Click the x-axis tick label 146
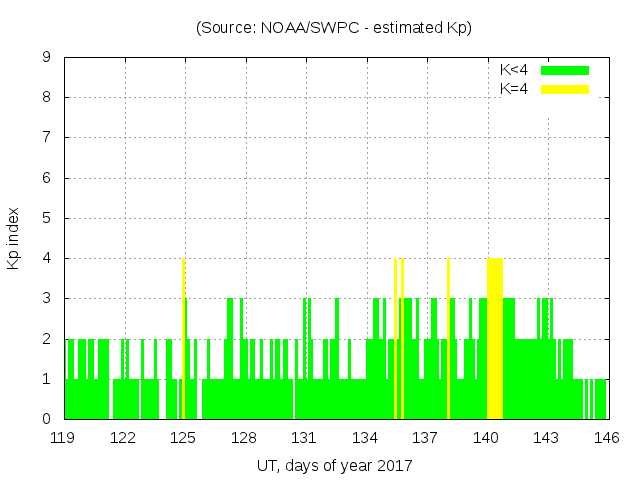 tap(607, 438)
